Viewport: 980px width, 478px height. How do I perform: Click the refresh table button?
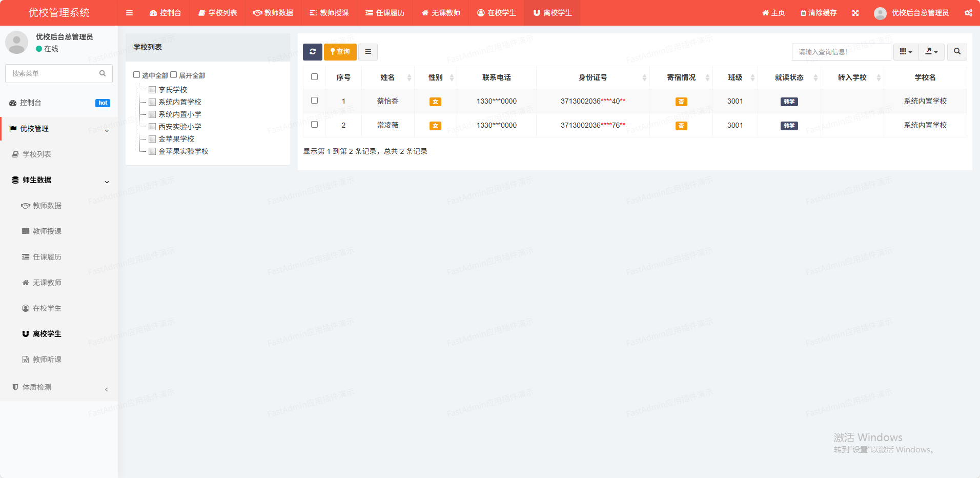click(x=312, y=52)
